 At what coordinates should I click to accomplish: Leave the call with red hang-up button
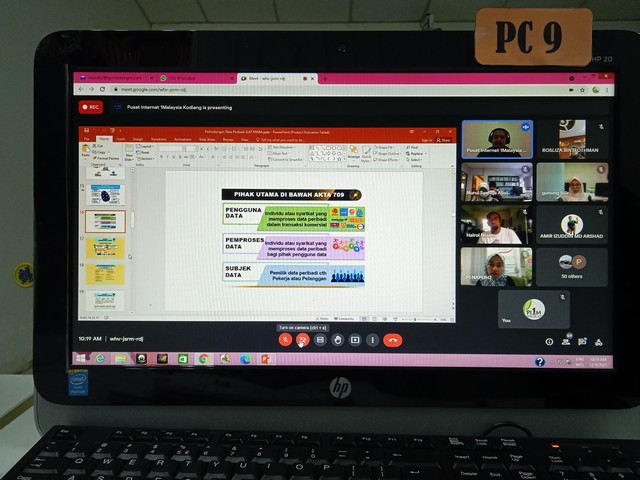pos(393,340)
